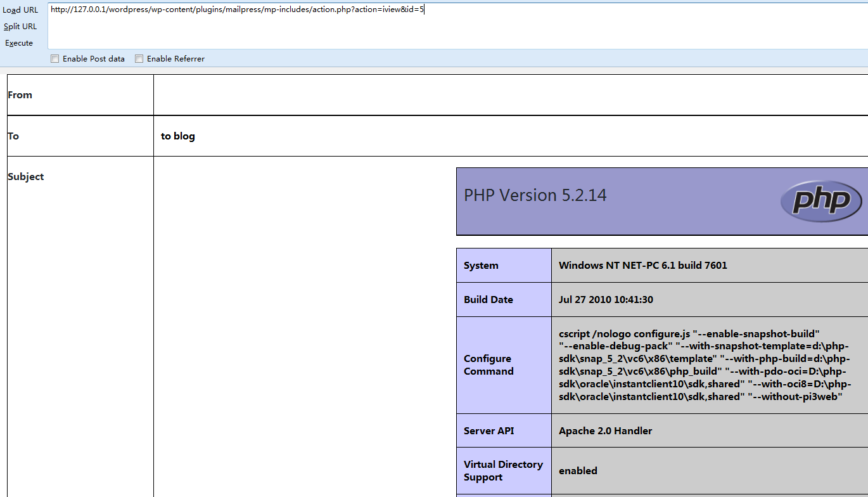
Task: Select the 'enabled' value cell
Action: 710,471
